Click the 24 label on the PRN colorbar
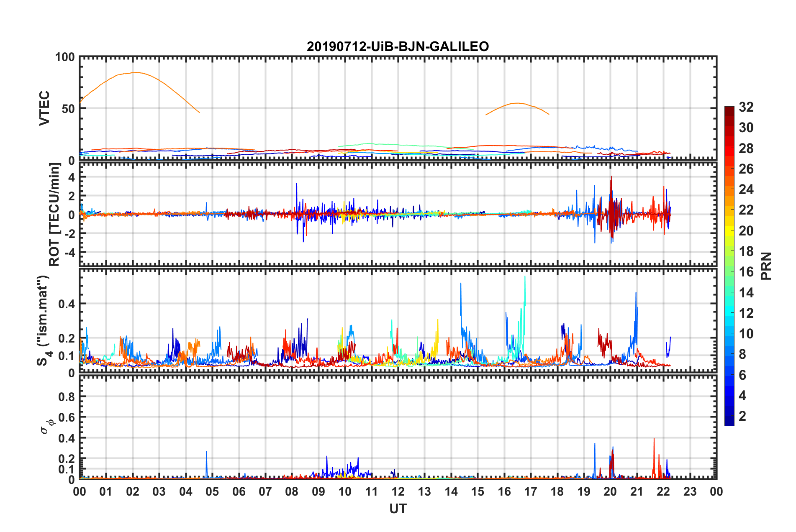 click(x=746, y=189)
